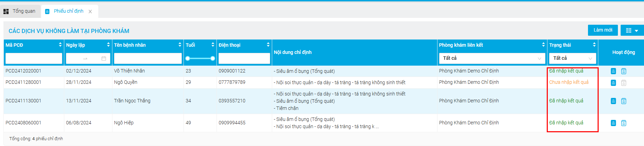Image resolution: width=644 pixels, height=146 pixels.
Task: Click phone number 0393557210
Action: pos(232,101)
